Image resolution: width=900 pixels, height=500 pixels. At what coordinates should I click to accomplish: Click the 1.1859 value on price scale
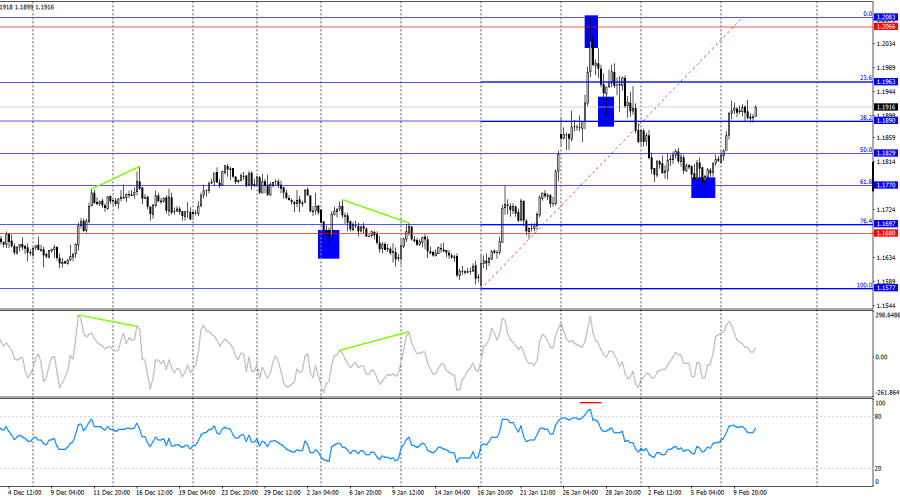(x=886, y=138)
